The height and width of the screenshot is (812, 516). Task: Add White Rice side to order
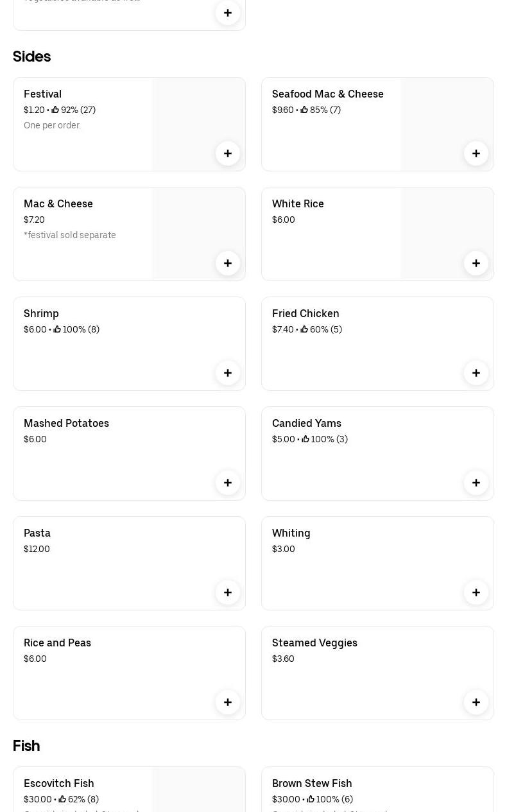tap(476, 263)
